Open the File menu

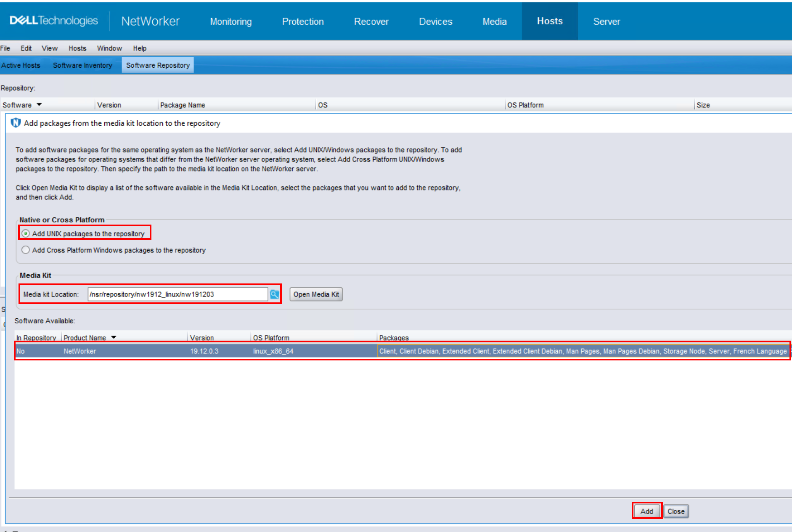[x=5, y=48]
